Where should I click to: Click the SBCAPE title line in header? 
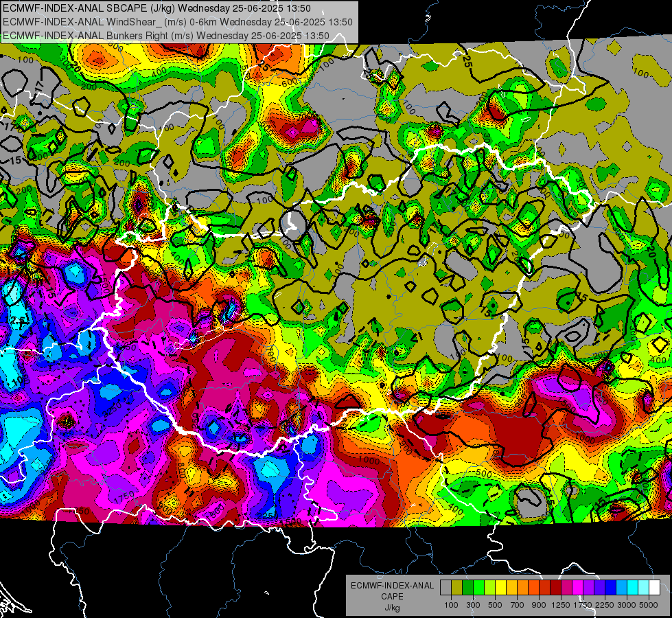[x=157, y=8]
